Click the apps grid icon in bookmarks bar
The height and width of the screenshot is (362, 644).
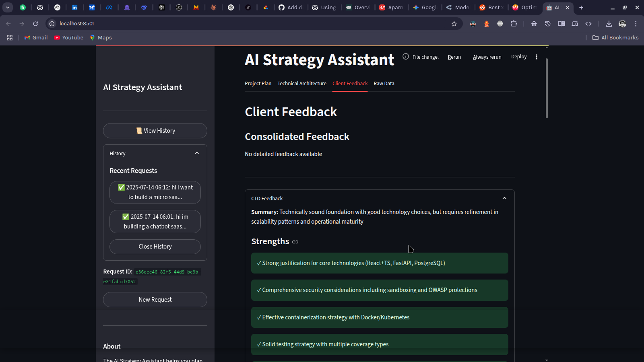(x=10, y=37)
